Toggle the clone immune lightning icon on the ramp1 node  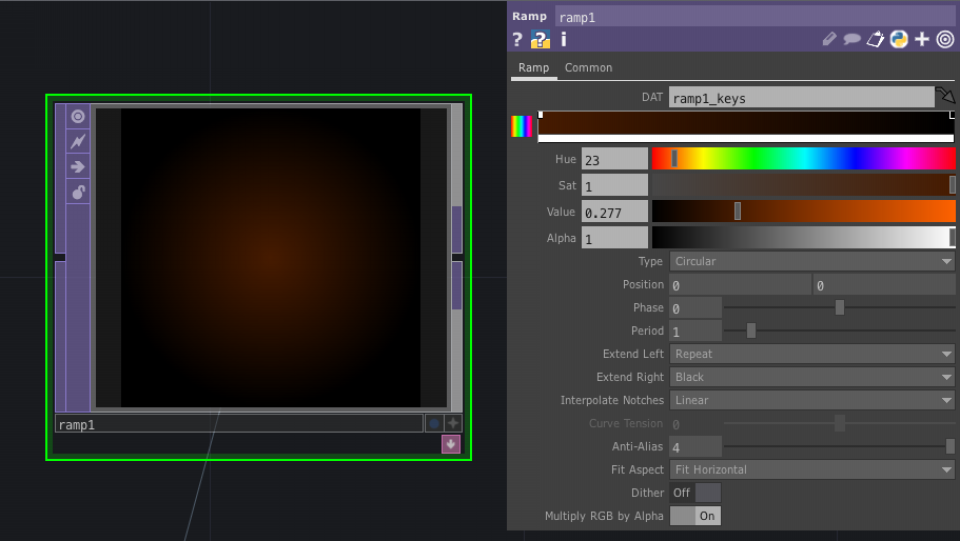pos(78,141)
